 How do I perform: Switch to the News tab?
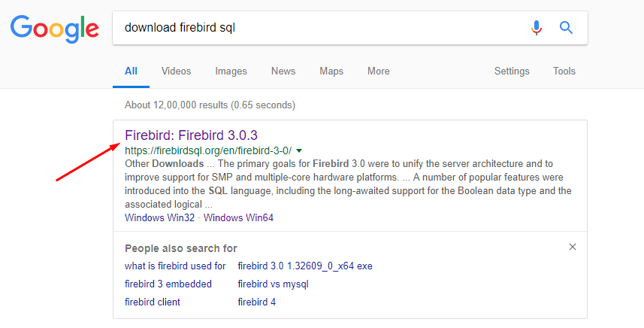[283, 71]
